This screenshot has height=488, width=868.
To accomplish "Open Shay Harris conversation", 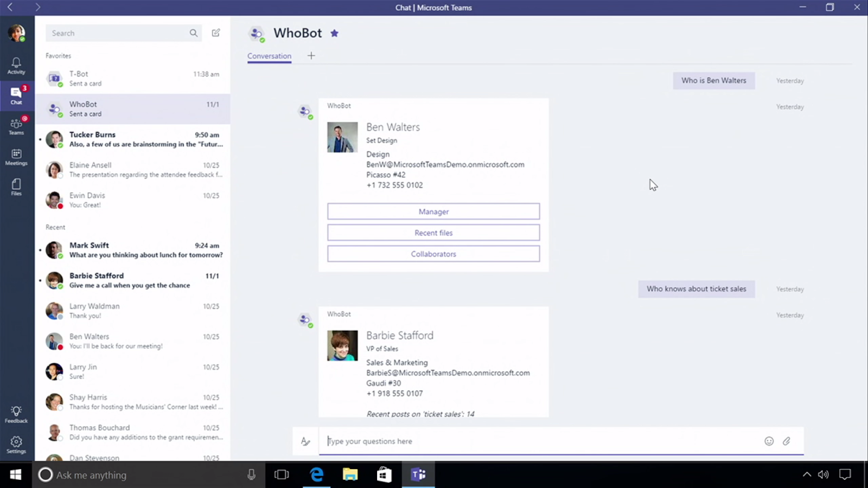I will point(132,402).
